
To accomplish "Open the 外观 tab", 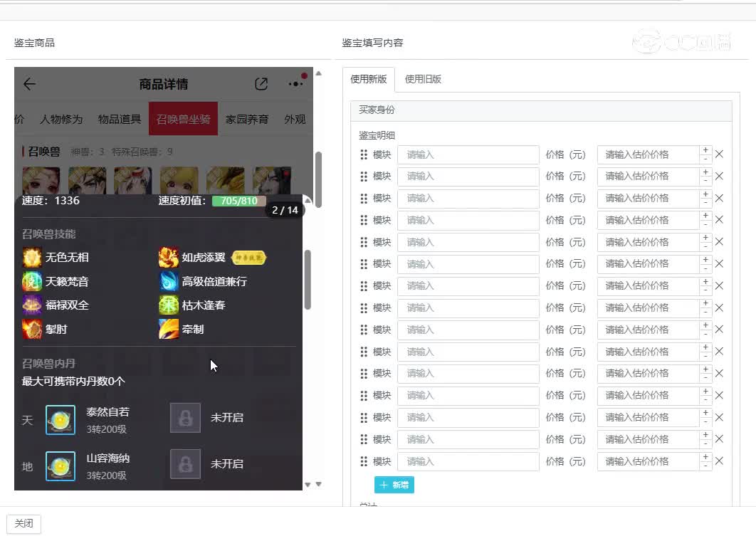I will tap(295, 119).
